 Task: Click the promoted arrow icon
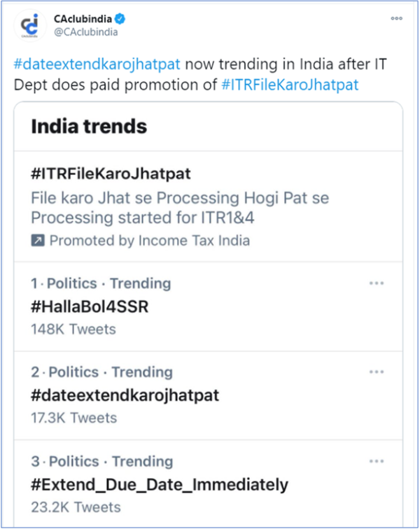coord(37,241)
